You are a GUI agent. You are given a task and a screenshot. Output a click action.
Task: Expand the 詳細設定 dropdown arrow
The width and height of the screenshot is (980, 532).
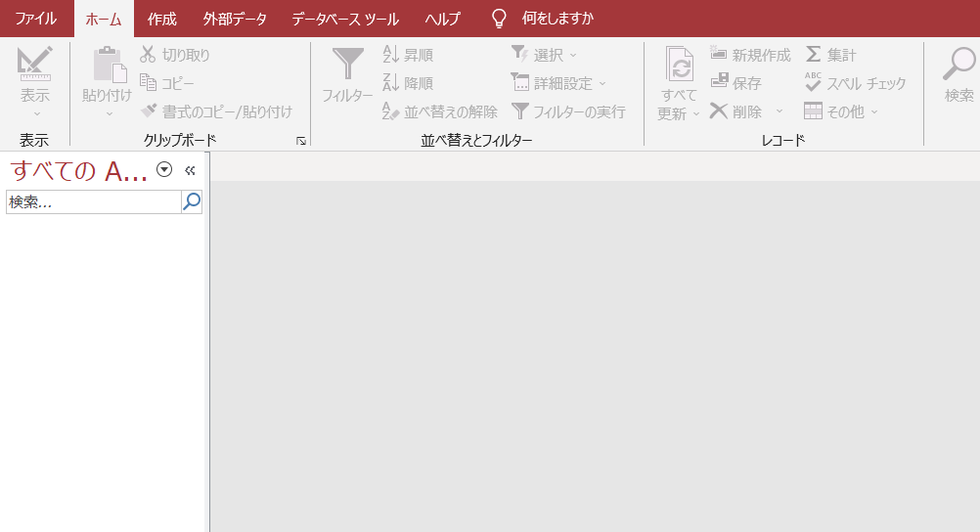602,84
